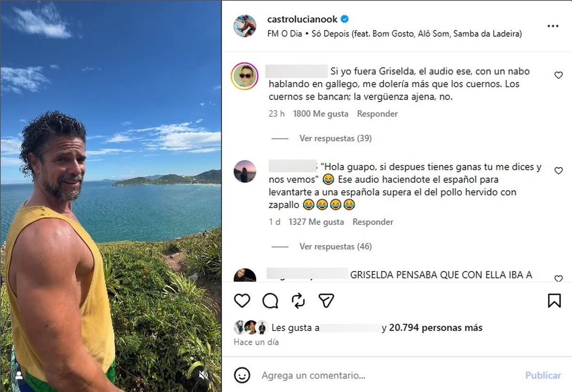The height and width of the screenshot is (392, 572).
Task: Expand Ver respuestas (46)
Action: 336,247
